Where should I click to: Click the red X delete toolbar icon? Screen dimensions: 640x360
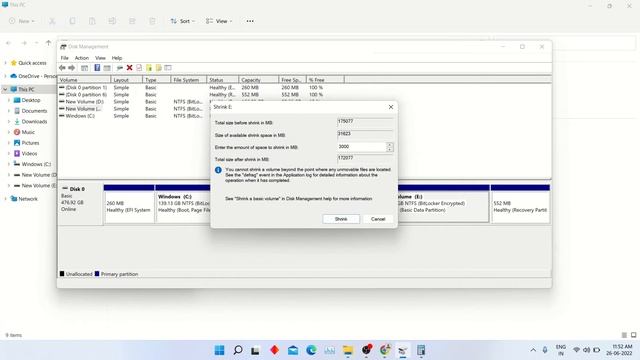129,68
